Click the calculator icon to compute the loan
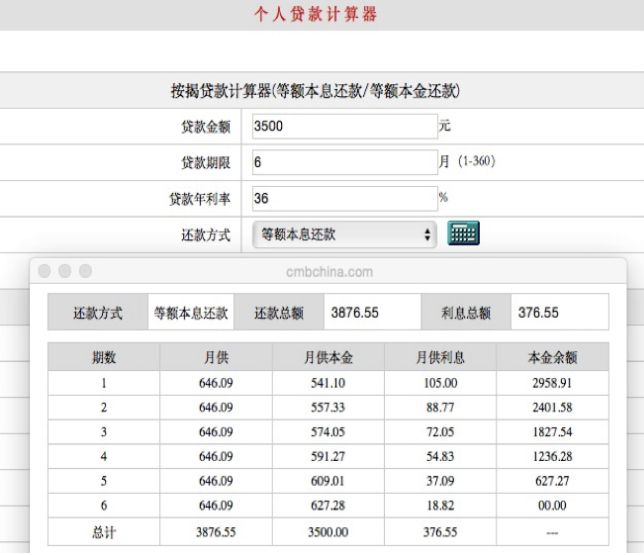 coord(463,234)
